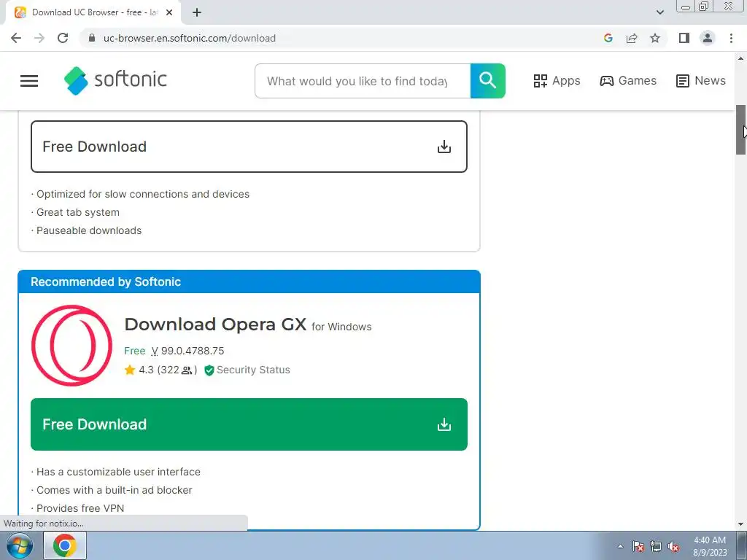Click the 4.3 star rating
The width and height of the screenshot is (747, 560).
click(x=160, y=370)
